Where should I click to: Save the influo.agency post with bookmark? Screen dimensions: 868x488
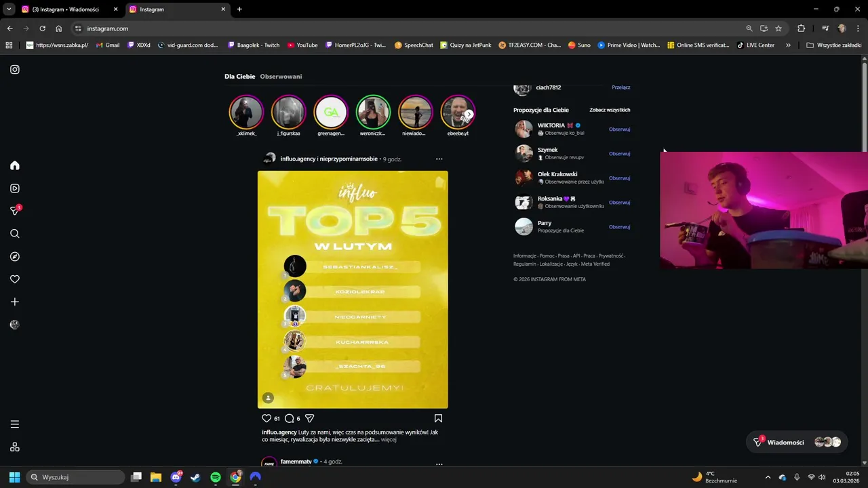(438, 418)
